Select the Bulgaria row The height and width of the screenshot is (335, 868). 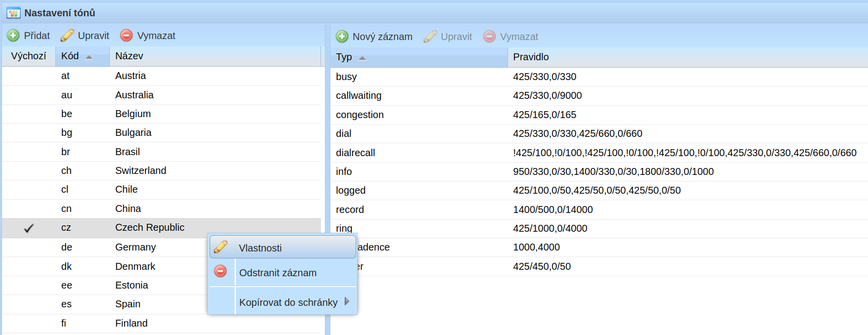[162, 133]
